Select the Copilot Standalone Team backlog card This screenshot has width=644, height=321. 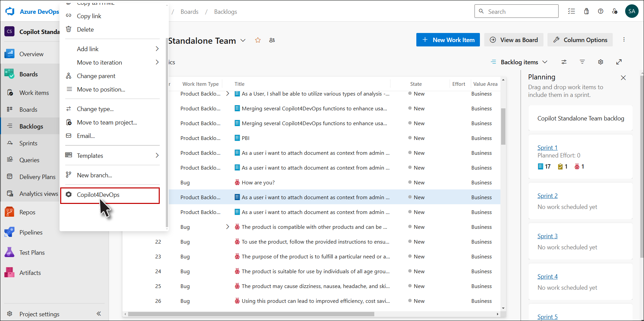[580, 118]
